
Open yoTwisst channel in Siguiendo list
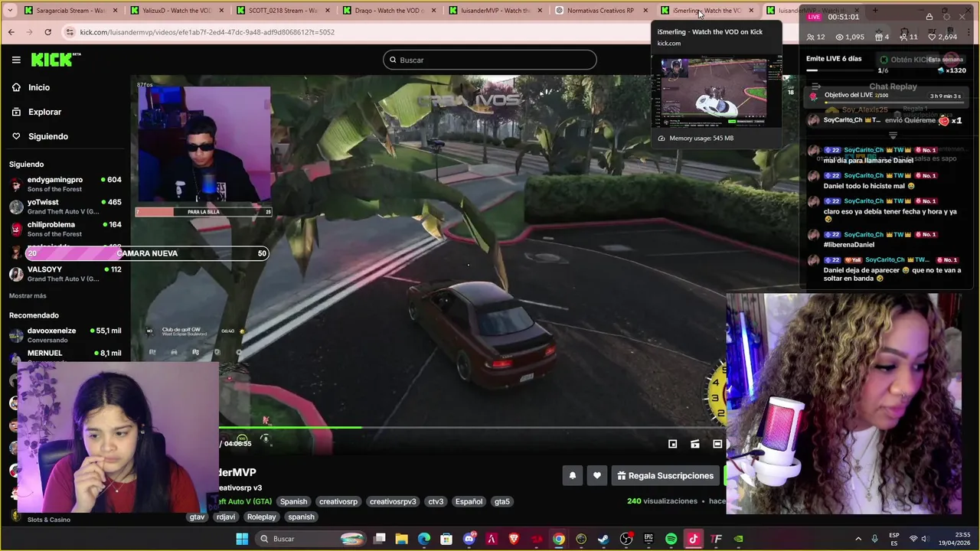[66, 207]
